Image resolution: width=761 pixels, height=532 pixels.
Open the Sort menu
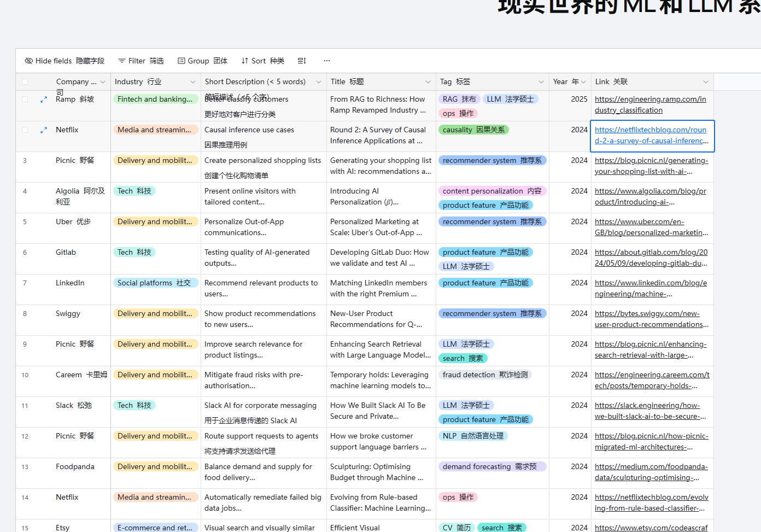263,61
